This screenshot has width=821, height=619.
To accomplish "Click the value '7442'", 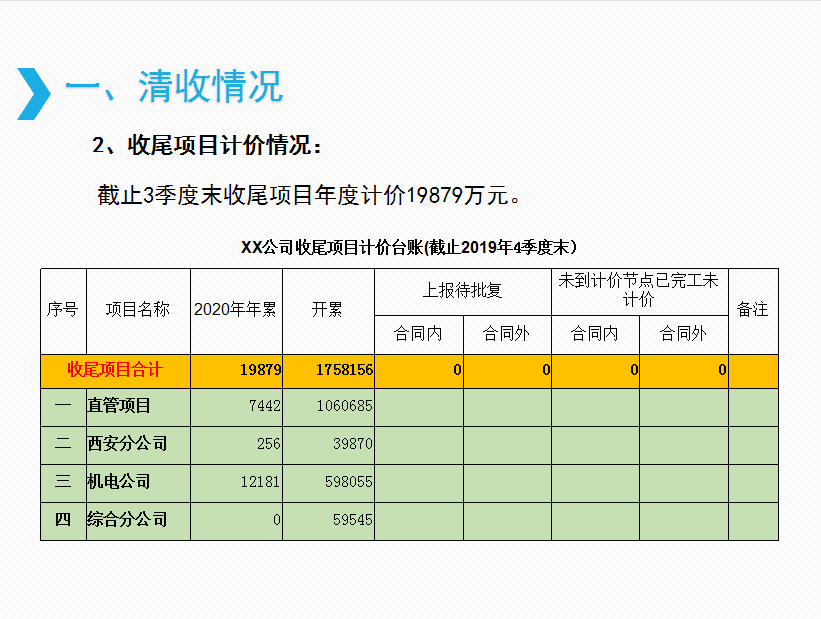I will (x=264, y=406).
